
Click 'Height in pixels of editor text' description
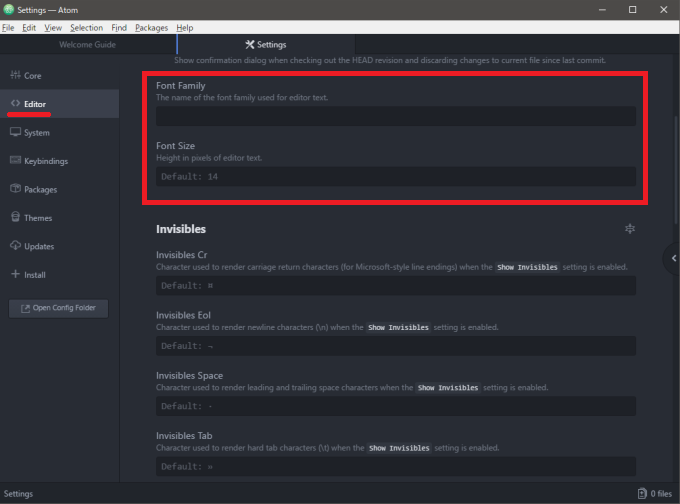pyautogui.click(x=209, y=158)
